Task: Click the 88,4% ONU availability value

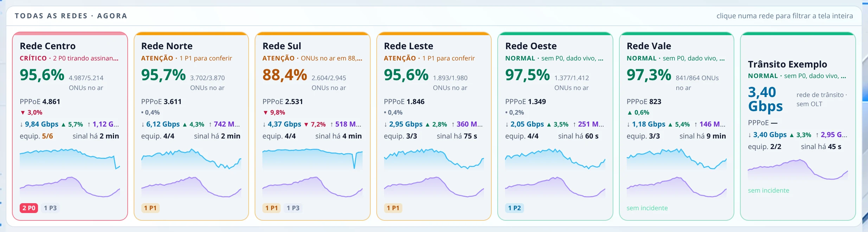Action: 285,75
